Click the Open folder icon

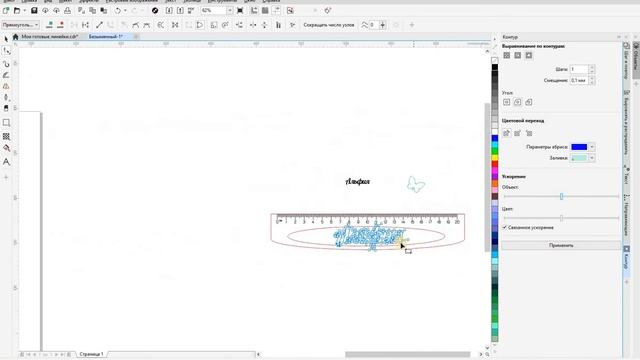(17, 11)
